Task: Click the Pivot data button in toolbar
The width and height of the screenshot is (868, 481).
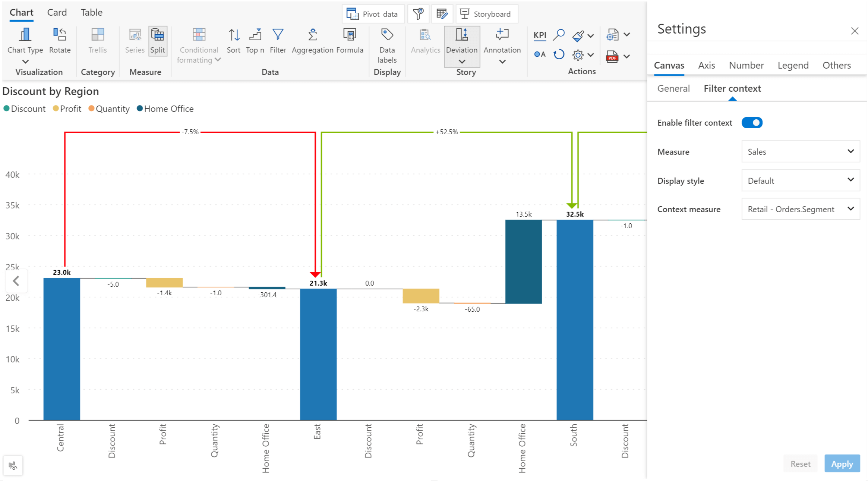Action: pyautogui.click(x=371, y=14)
